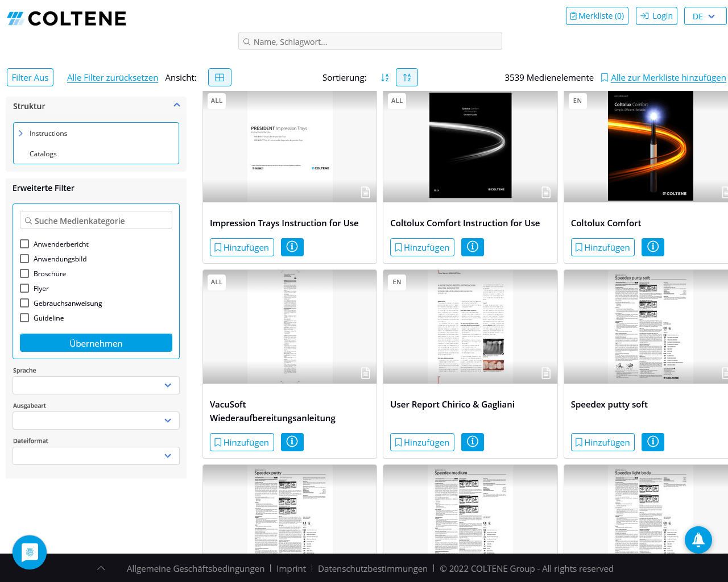Image resolution: width=728 pixels, height=582 pixels.
Task: Focus the Suche Medienkategorie field
Action: pyautogui.click(x=96, y=220)
